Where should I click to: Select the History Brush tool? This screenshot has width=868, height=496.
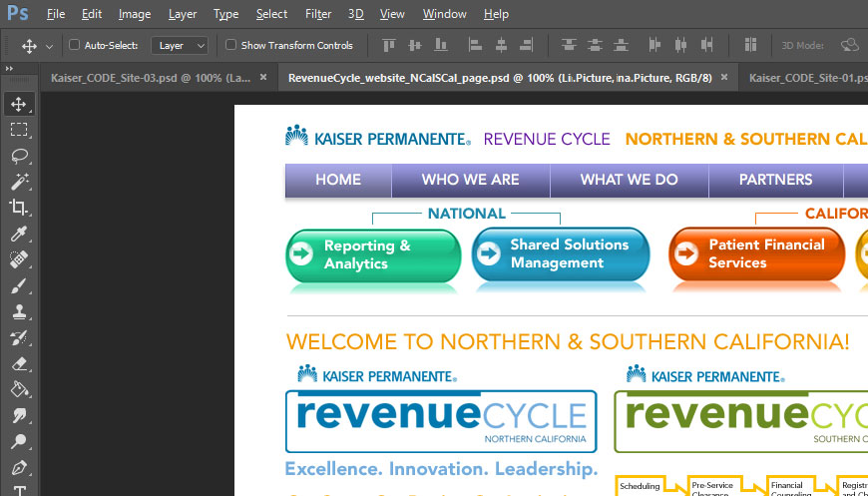19,337
